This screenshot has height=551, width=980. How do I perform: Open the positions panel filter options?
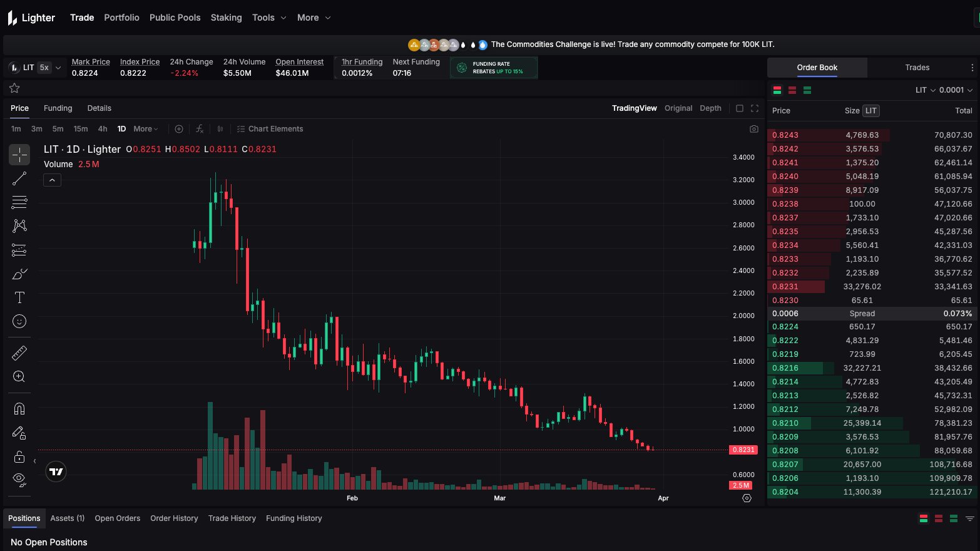click(970, 518)
